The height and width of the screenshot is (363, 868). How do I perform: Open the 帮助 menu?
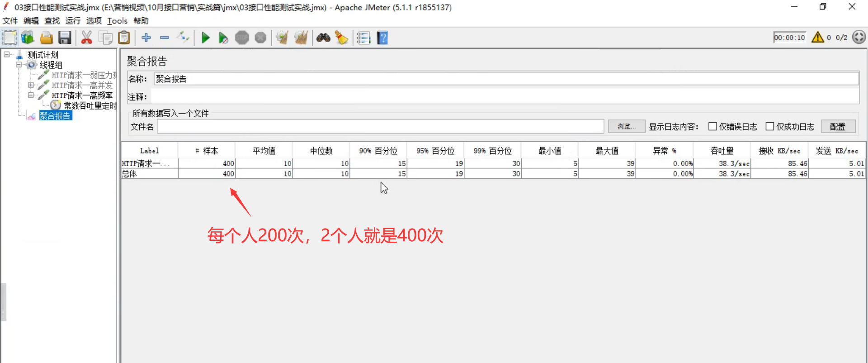tap(141, 21)
